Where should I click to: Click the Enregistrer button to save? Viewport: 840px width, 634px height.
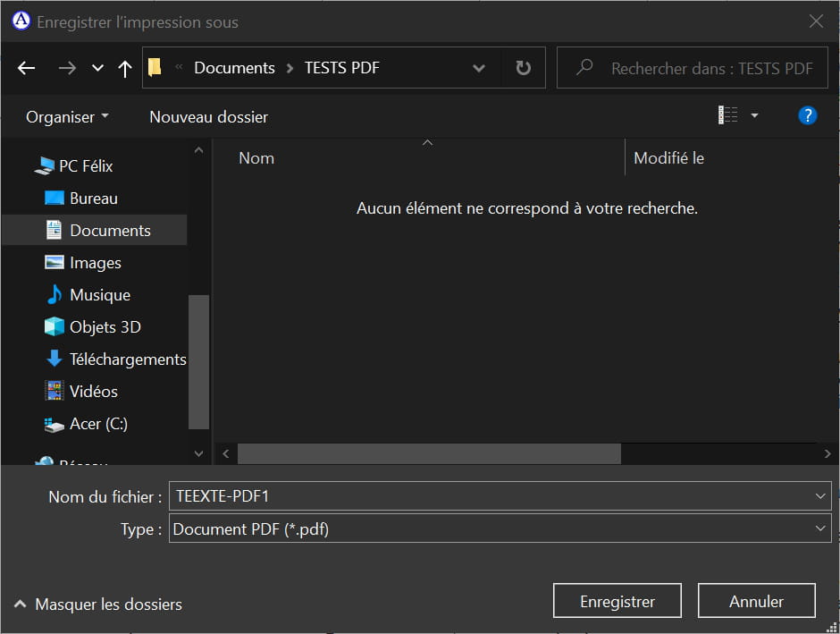(x=617, y=600)
